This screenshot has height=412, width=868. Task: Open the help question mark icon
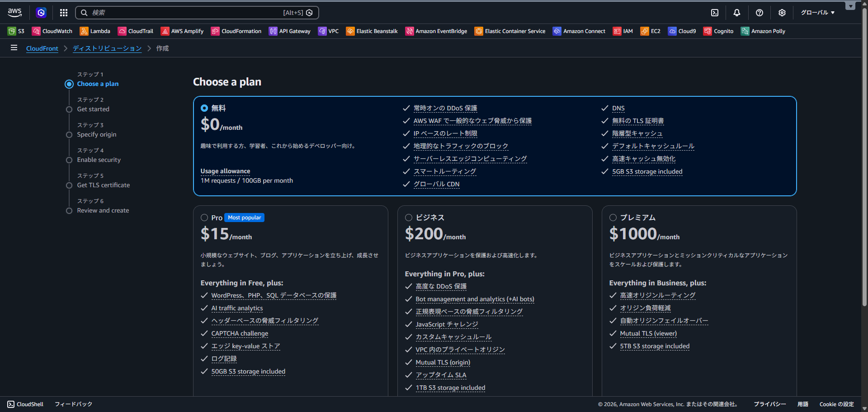[759, 13]
